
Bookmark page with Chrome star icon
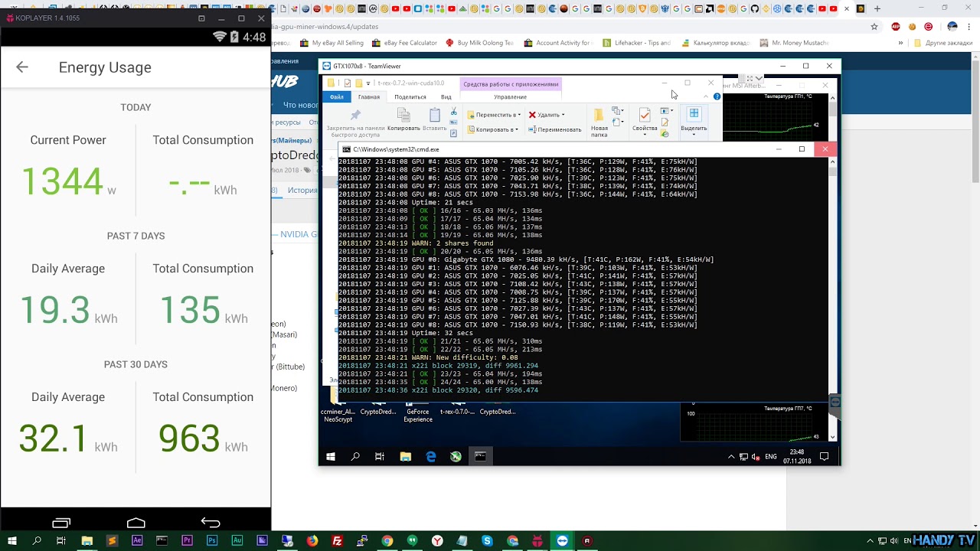pos(874,26)
